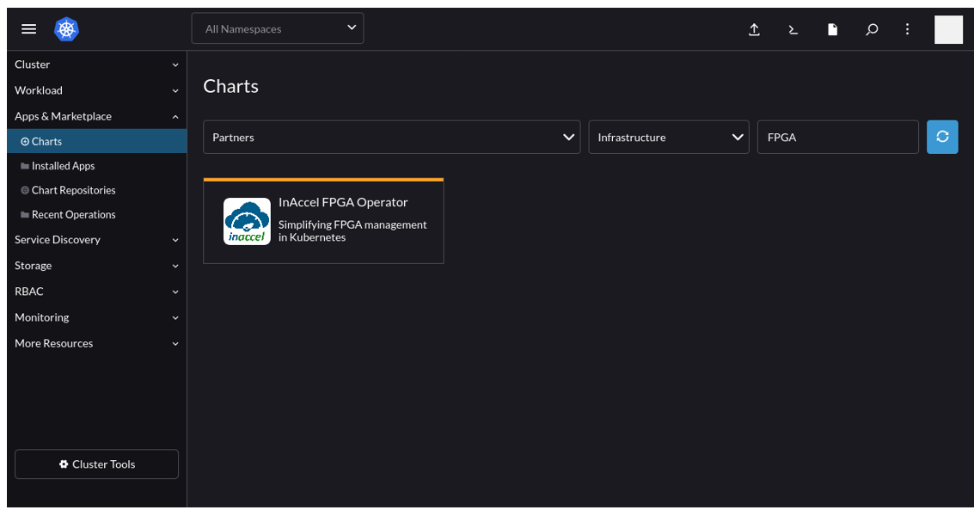
Task: Open the kubectl shell terminal icon
Action: [793, 29]
